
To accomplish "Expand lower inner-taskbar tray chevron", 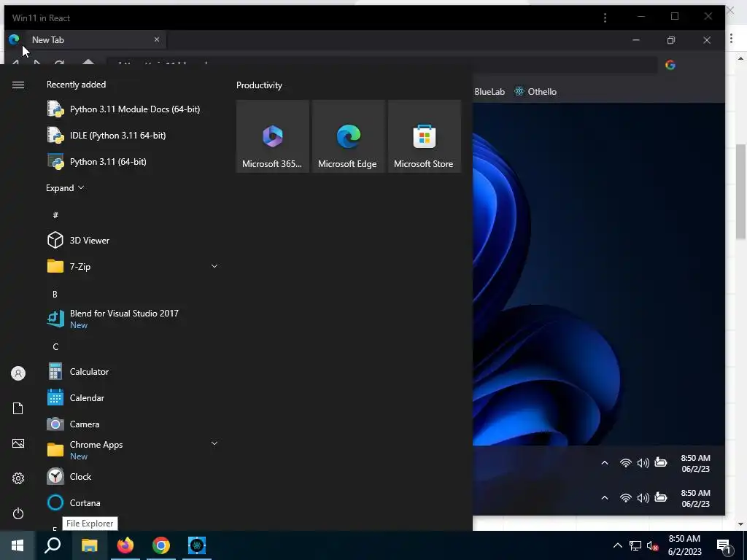I will point(605,497).
